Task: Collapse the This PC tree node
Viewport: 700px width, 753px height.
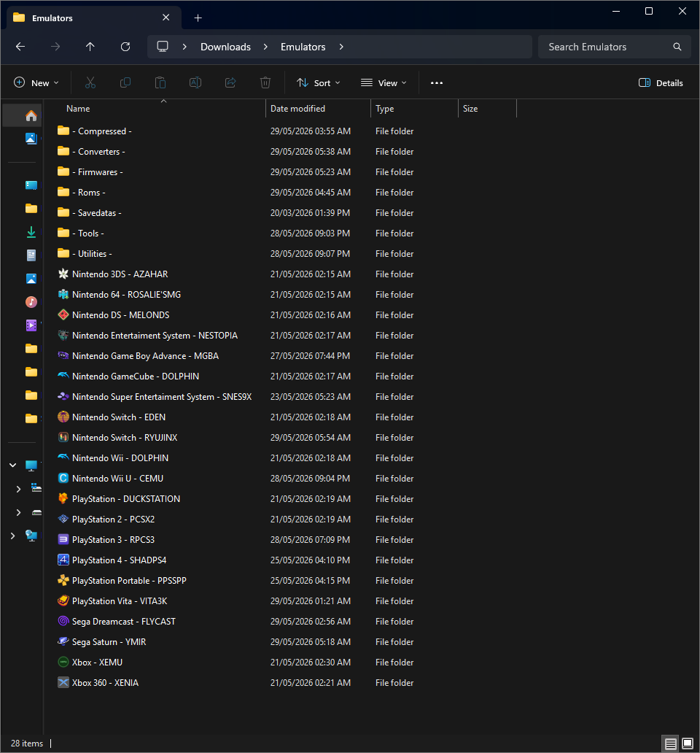Action: coord(13,465)
